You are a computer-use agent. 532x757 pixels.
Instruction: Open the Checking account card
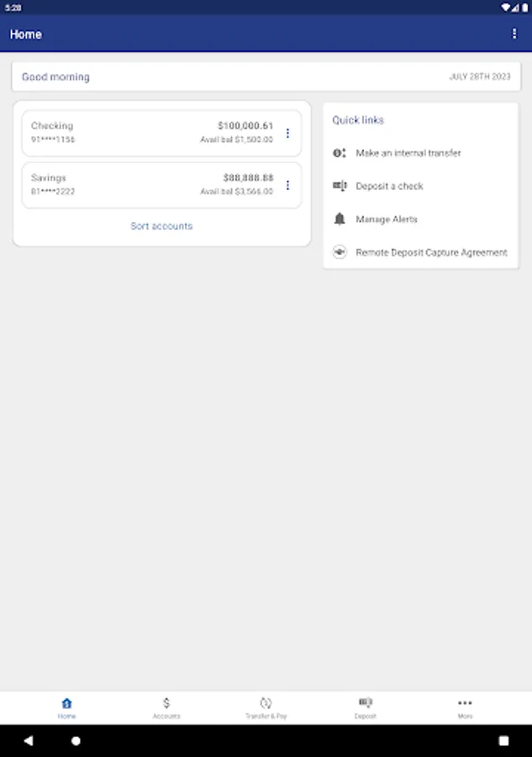(151, 133)
